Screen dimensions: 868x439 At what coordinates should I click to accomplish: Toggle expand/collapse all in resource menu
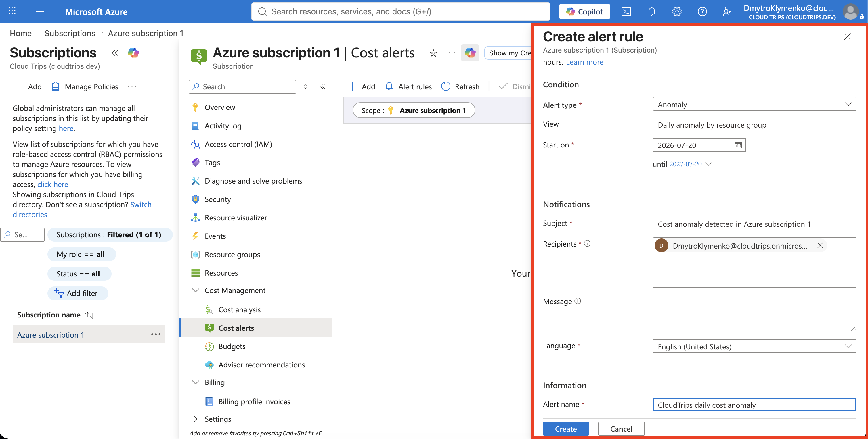click(x=305, y=86)
